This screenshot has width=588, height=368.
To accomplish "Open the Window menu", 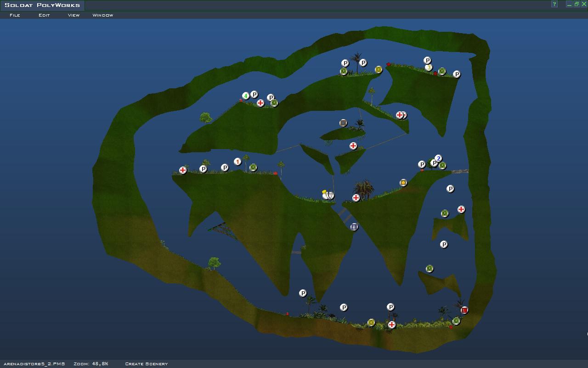I will [102, 15].
